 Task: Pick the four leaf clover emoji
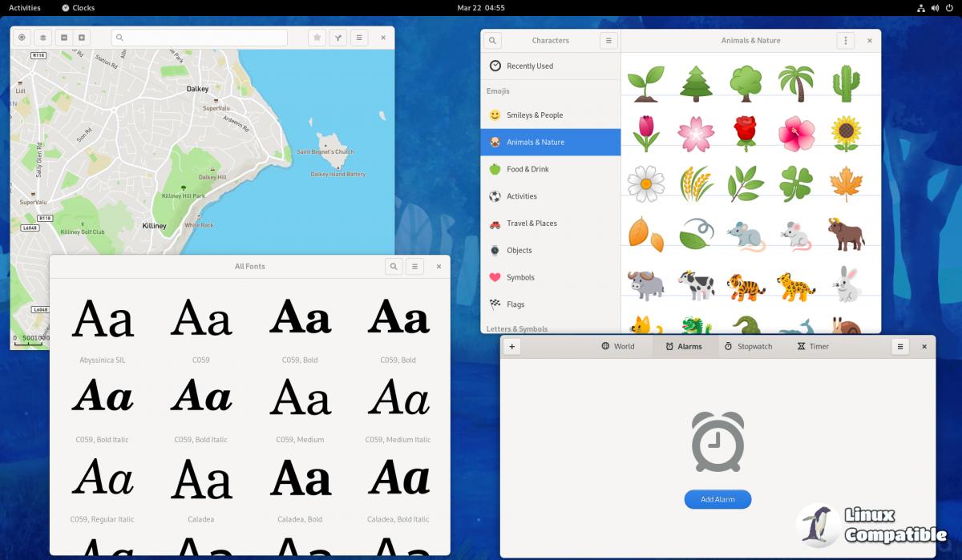pyautogui.click(x=796, y=183)
